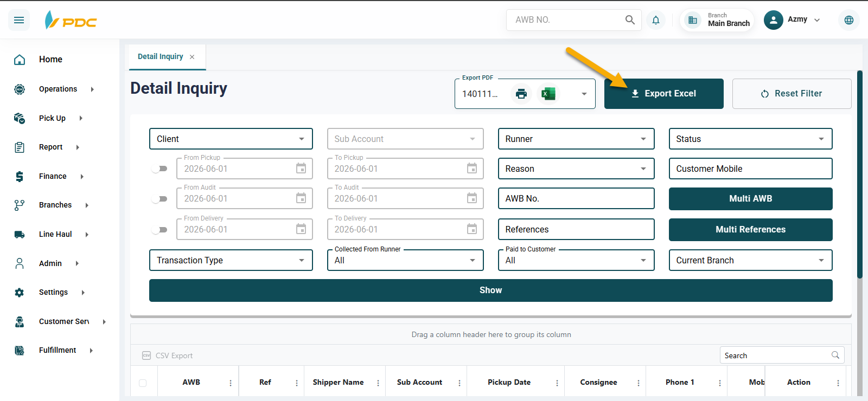Open the Transaction Type dropdown

(x=231, y=260)
